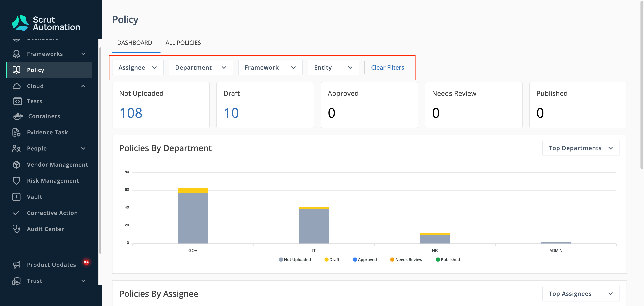Open Evidence Task in sidebar

[x=48, y=132]
